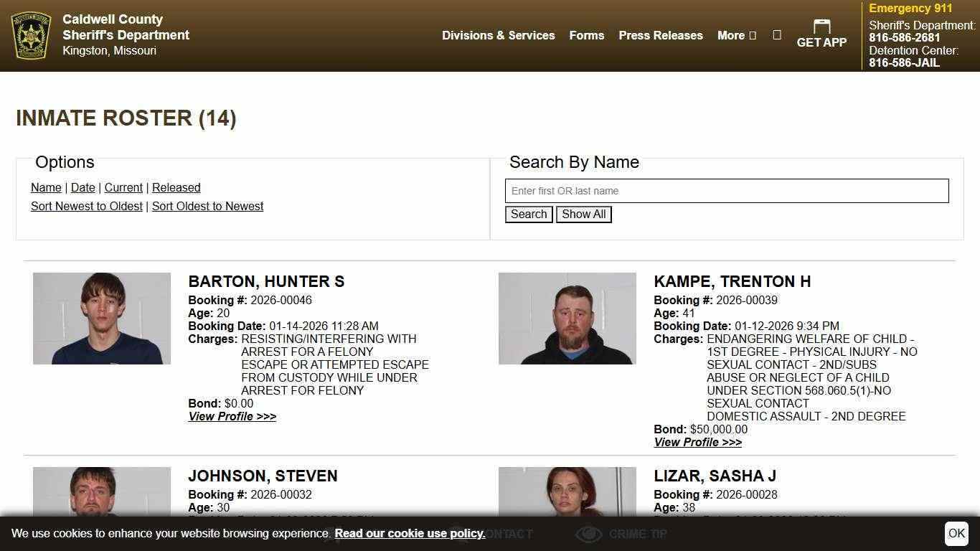Dismiss the cookie banner with OK
The width and height of the screenshot is (980, 551).
pyautogui.click(x=956, y=533)
